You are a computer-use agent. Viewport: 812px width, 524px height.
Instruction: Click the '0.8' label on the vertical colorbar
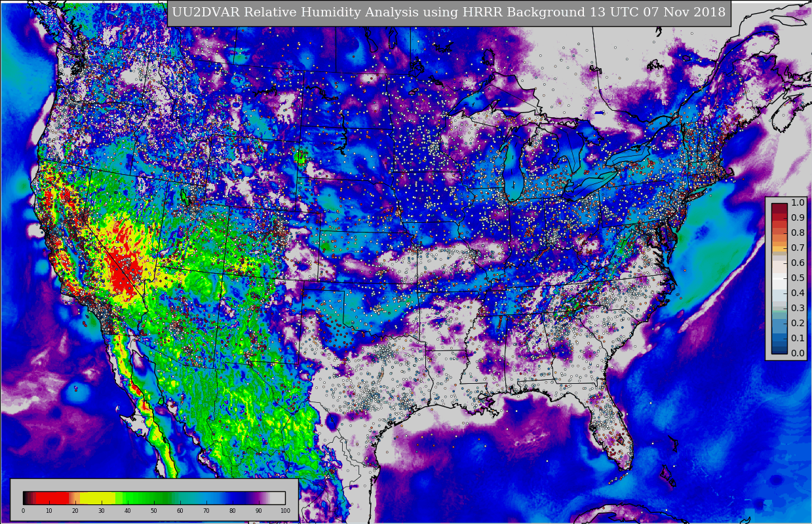tap(798, 233)
